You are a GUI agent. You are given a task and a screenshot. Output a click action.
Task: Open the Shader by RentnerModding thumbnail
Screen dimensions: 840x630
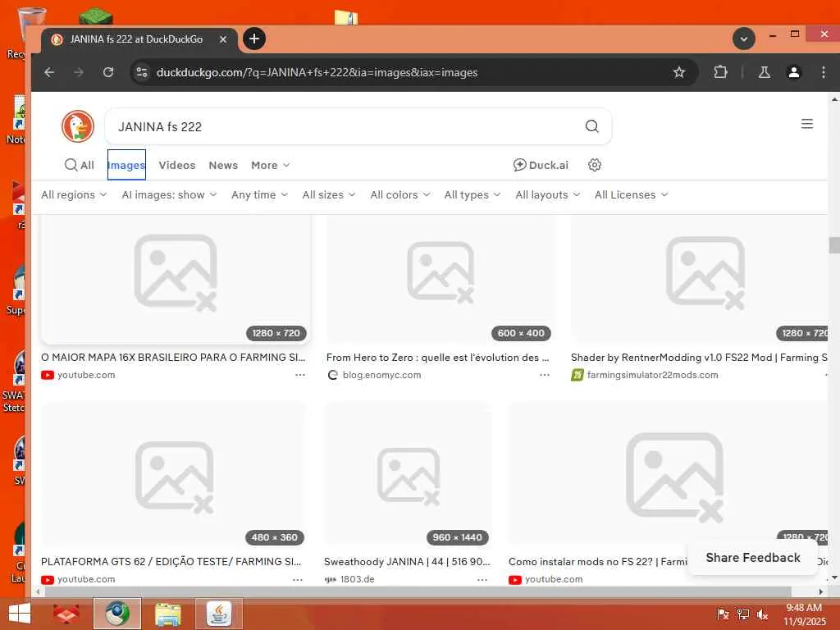click(x=699, y=279)
